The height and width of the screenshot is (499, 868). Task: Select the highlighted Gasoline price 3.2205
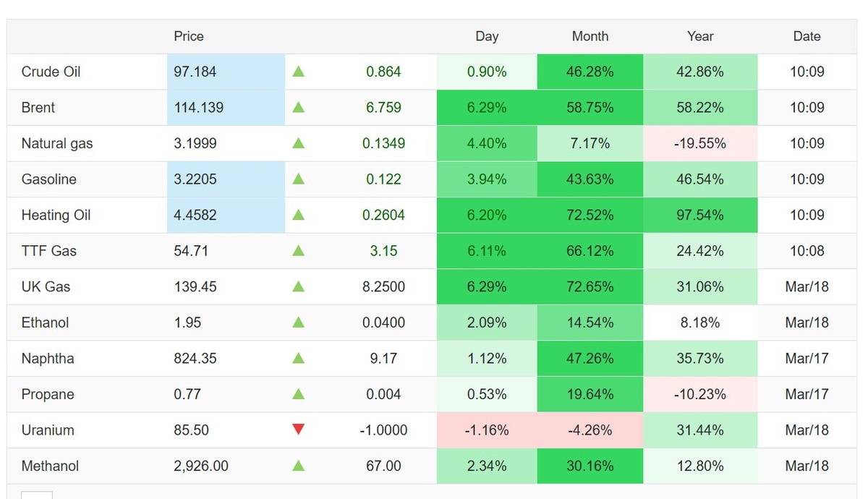195,179
